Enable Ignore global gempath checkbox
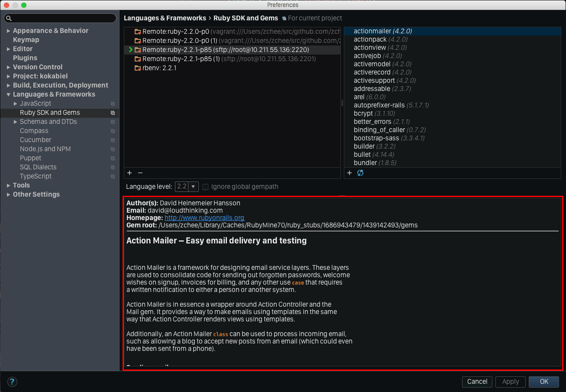This screenshot has height=392, width=566. 206,187
